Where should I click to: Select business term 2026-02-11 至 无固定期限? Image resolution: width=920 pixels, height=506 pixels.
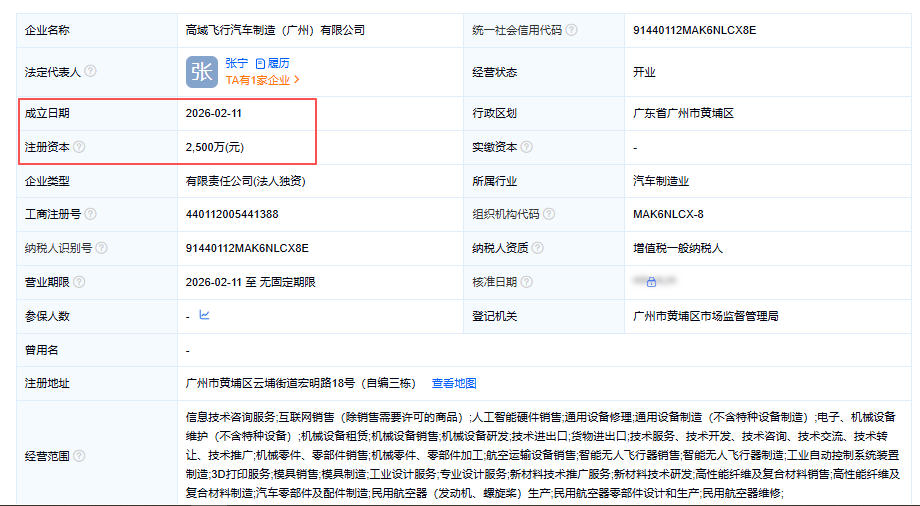251,282
